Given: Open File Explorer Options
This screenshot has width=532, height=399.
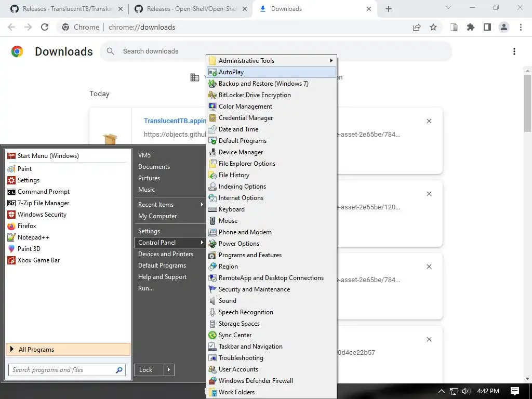Looking at the screenshot, I should [x=271, y=164].
